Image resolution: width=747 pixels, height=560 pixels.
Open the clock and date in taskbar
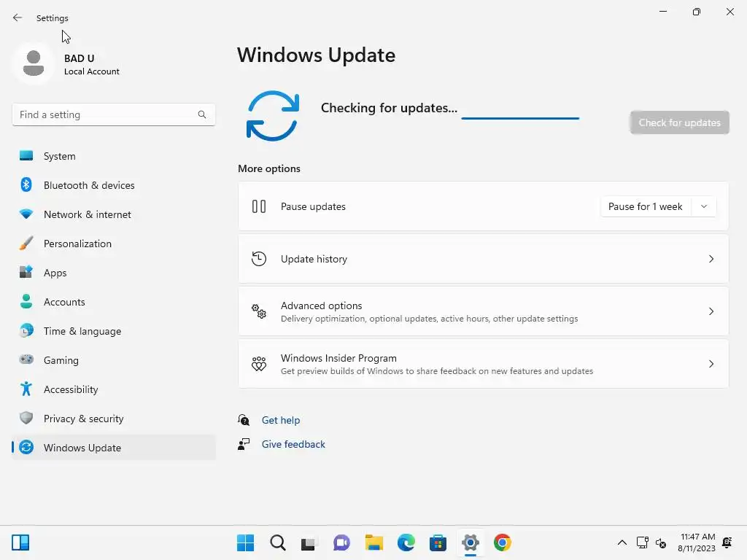[x=697, y=542]
